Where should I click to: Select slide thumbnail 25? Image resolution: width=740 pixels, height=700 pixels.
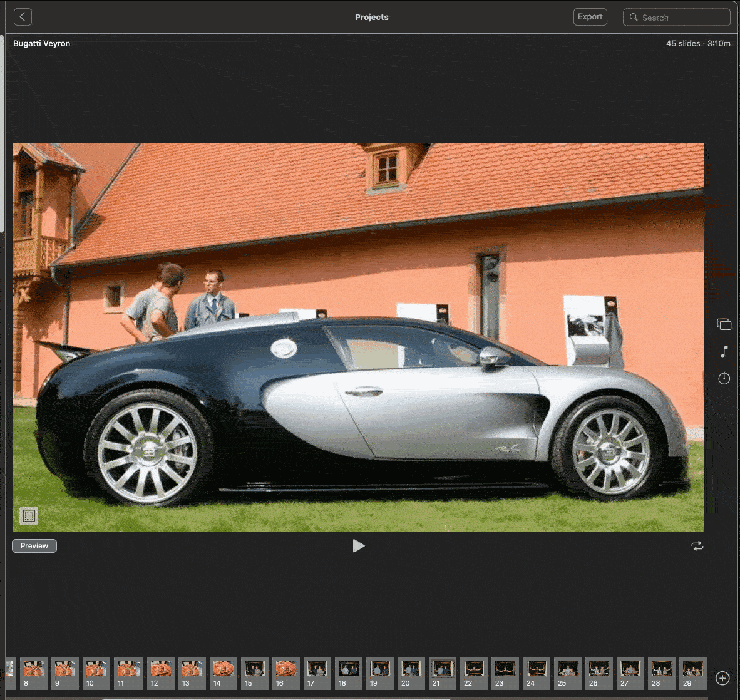click(568, 672)
